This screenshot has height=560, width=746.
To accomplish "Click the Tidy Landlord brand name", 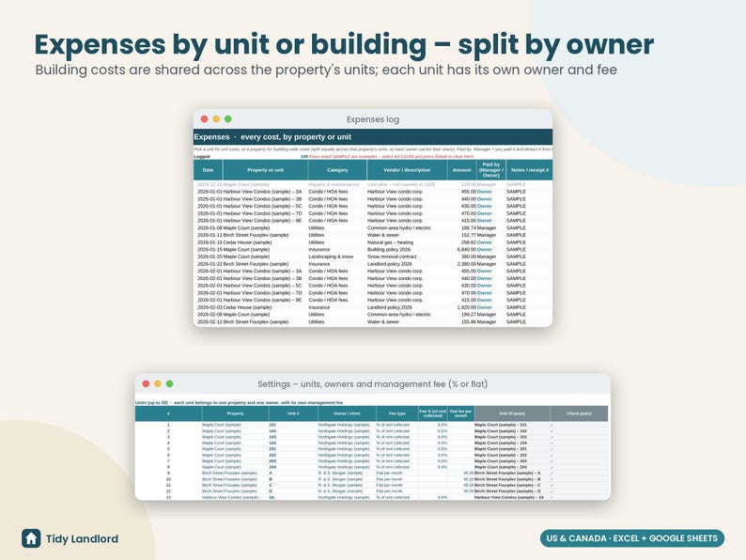I will 82,538.
